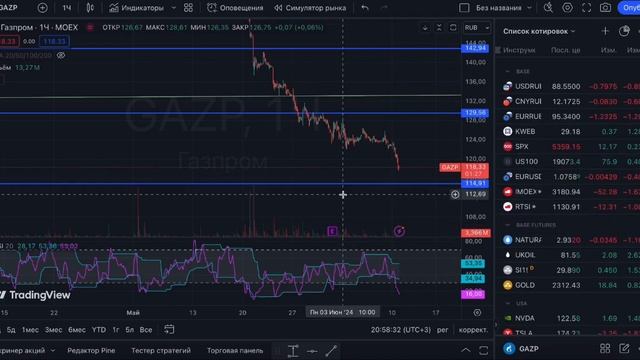This screenshot has height=360, width=640.
Task: Select the trend line drawing tool
Action: point(331,351)
